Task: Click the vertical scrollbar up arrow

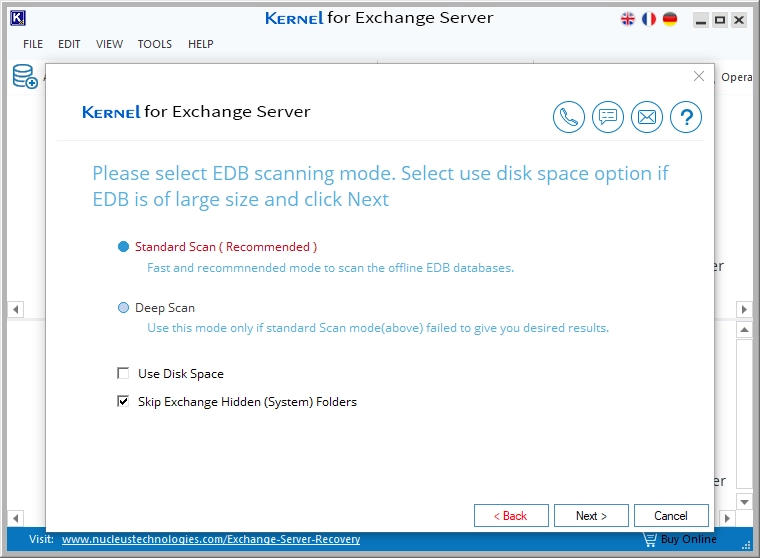Action: [x=744, y=330]
